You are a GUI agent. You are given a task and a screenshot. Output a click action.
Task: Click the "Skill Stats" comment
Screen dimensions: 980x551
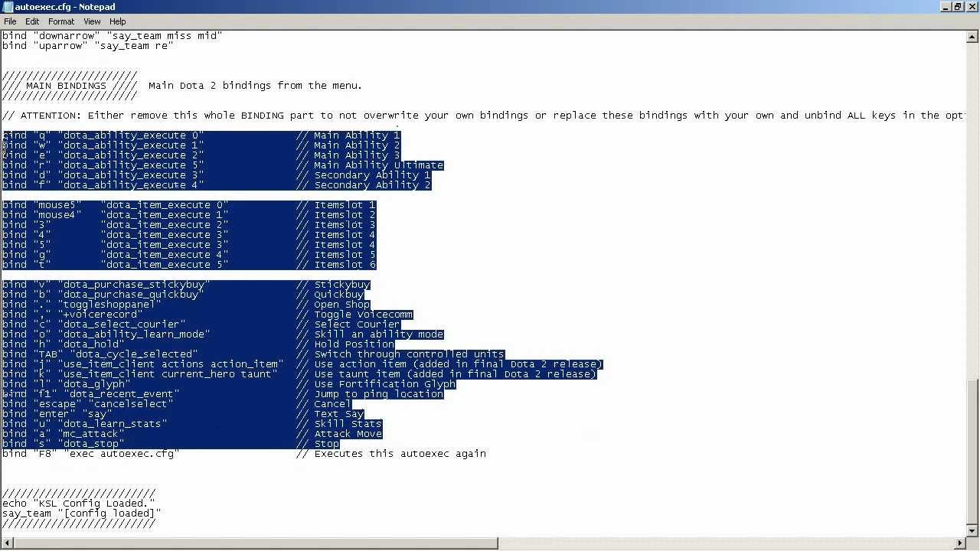coord(348,424)
